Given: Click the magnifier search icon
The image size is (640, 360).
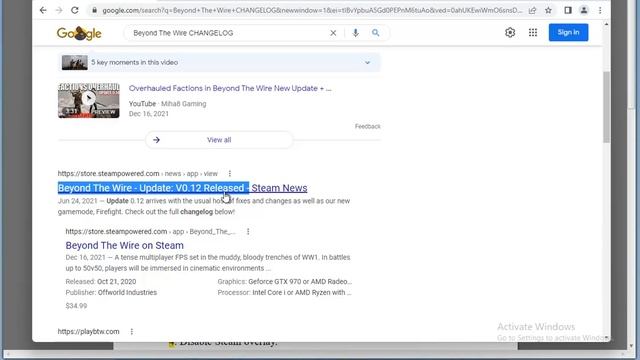Looking at the screenshot, I should [x=376, y=33].
